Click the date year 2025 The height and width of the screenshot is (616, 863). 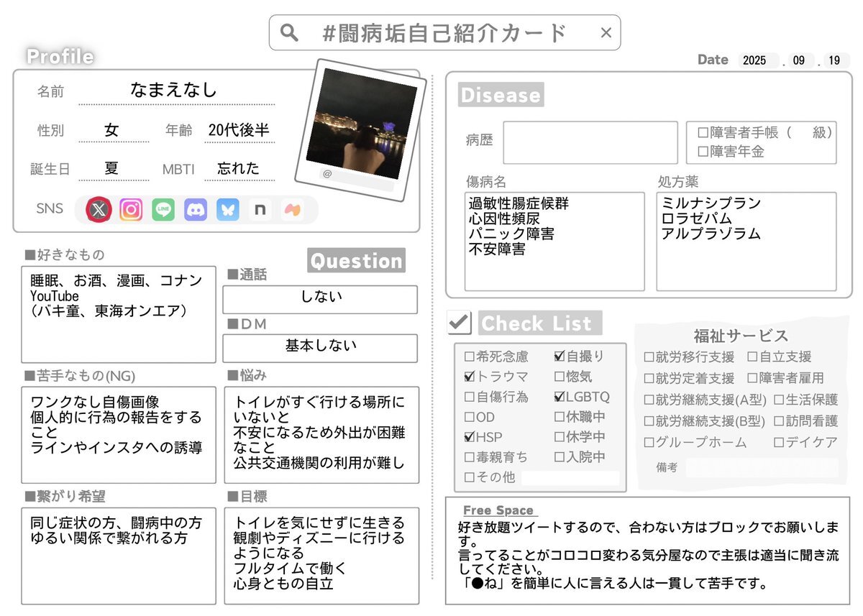tap(755, 61)
